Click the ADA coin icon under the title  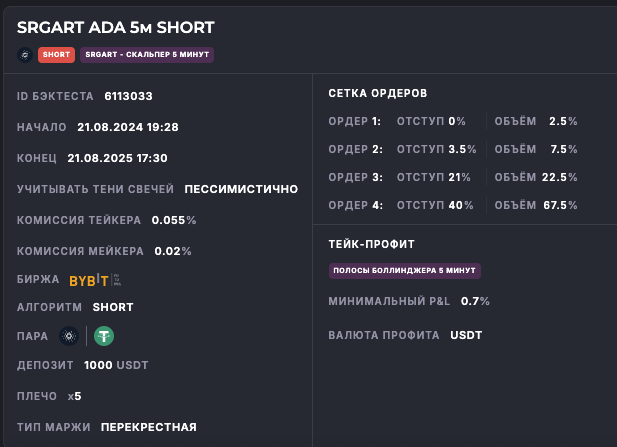[24, 55]
